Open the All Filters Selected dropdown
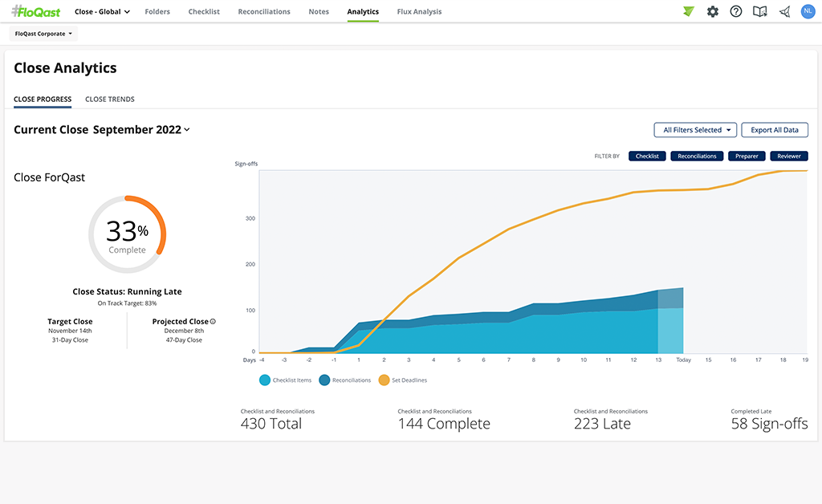The height and width of the screenshot is (504, 822). [696, 130]
